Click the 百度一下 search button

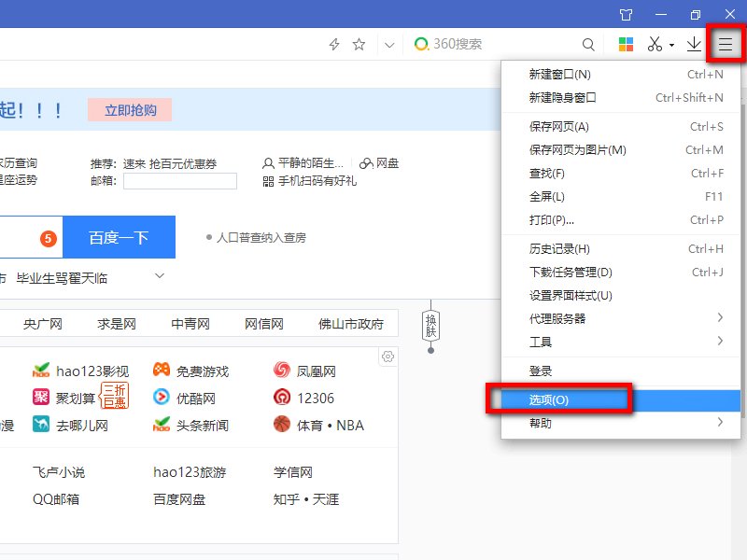(118, 237)
